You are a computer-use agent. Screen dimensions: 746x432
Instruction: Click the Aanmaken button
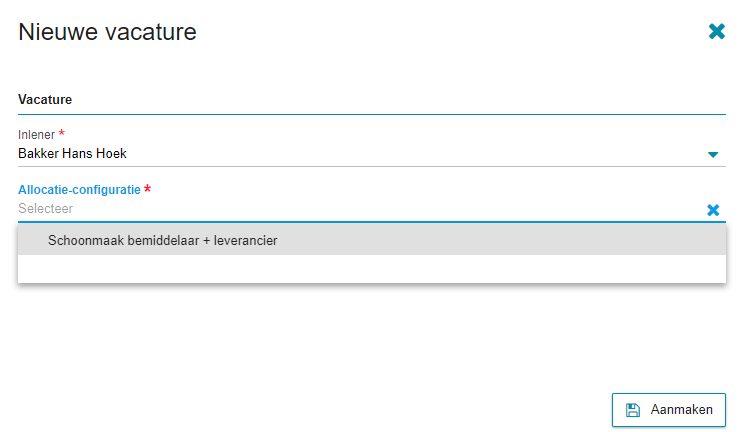668,410
